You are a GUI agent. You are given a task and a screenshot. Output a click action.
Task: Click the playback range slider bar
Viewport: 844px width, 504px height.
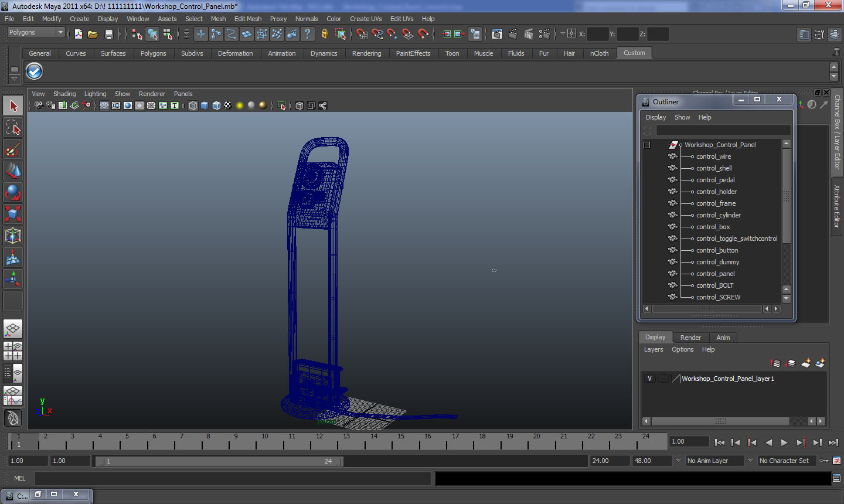220,461
